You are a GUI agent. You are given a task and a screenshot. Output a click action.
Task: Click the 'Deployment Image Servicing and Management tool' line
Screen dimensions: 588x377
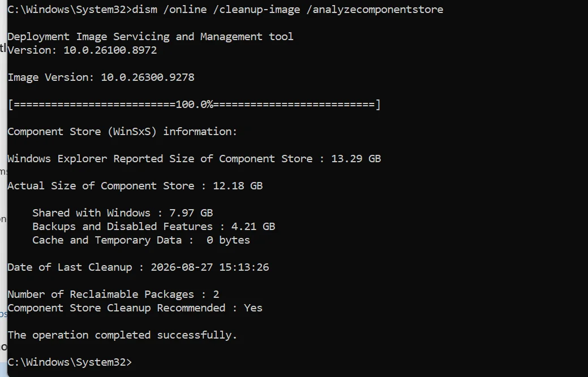(151, 37)
